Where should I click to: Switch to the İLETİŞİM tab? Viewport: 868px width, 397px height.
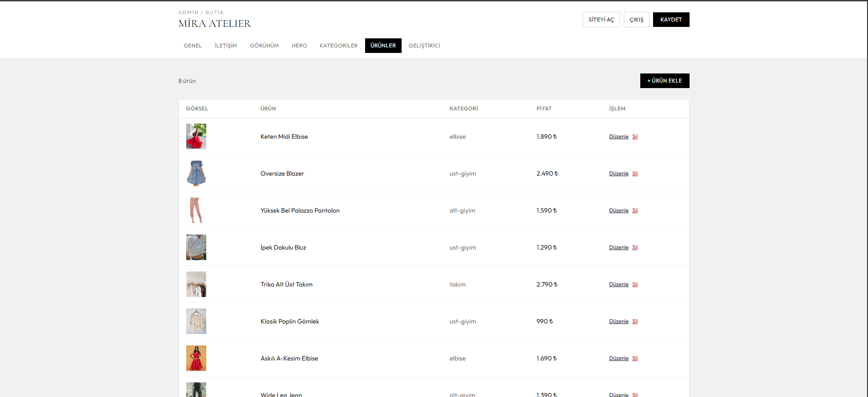226,46
